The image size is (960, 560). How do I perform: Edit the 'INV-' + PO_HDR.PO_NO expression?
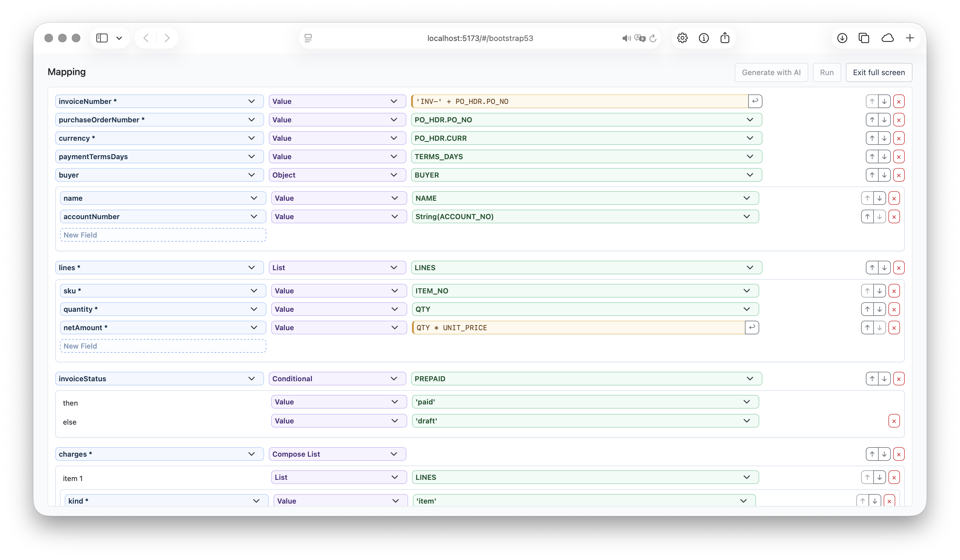[x=580, y=101]
